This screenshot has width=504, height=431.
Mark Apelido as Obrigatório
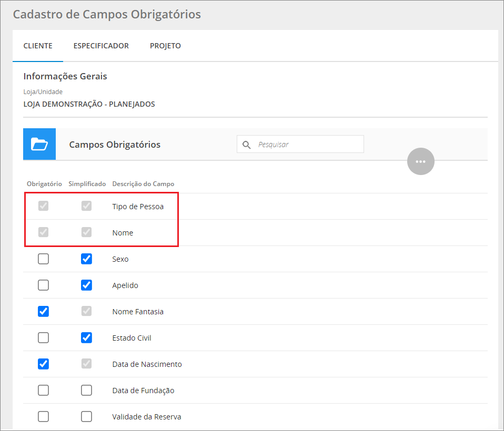click(x=44, y=285)
